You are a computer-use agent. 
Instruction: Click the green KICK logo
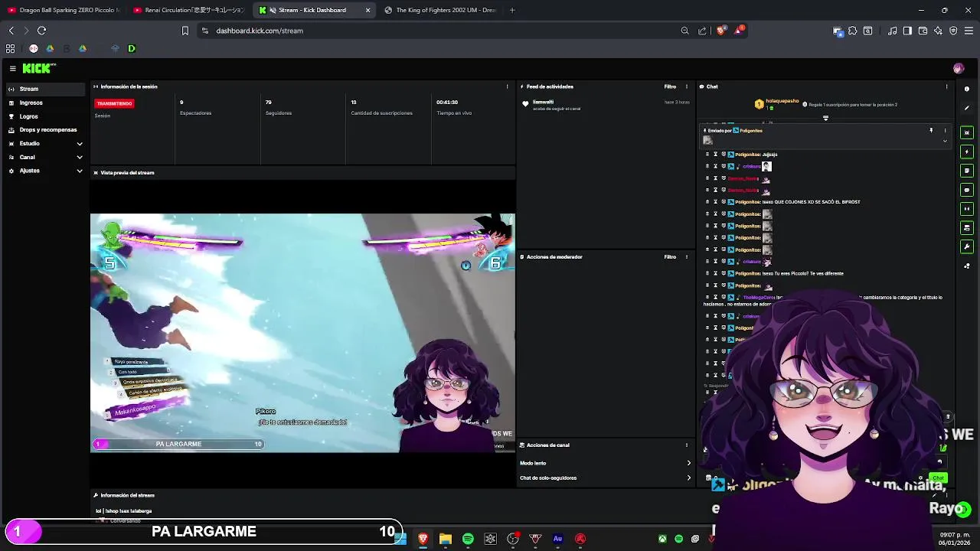38,68
